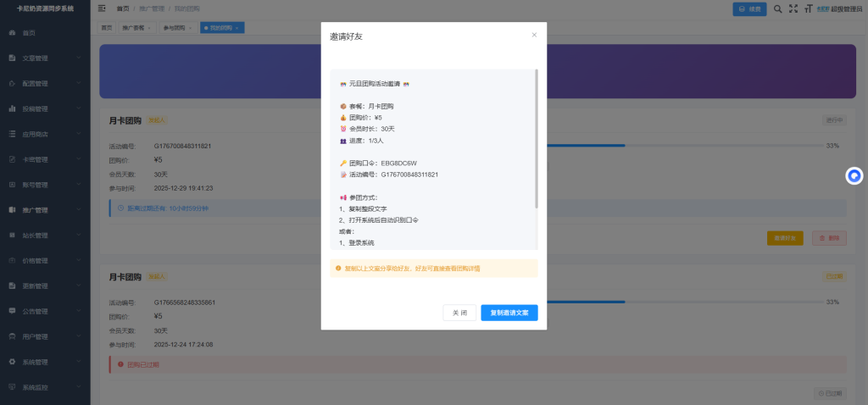Open the header search magnifier icon
The height and width of the screenshot is (405, 868).
point(778,8)
